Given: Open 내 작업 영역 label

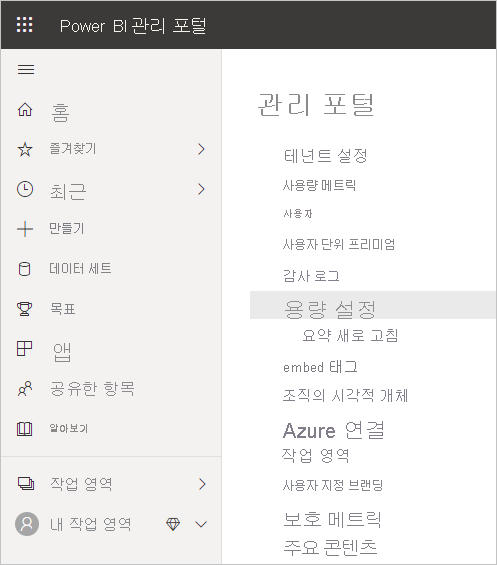Looking at the screenshot, I should point(90,524).
